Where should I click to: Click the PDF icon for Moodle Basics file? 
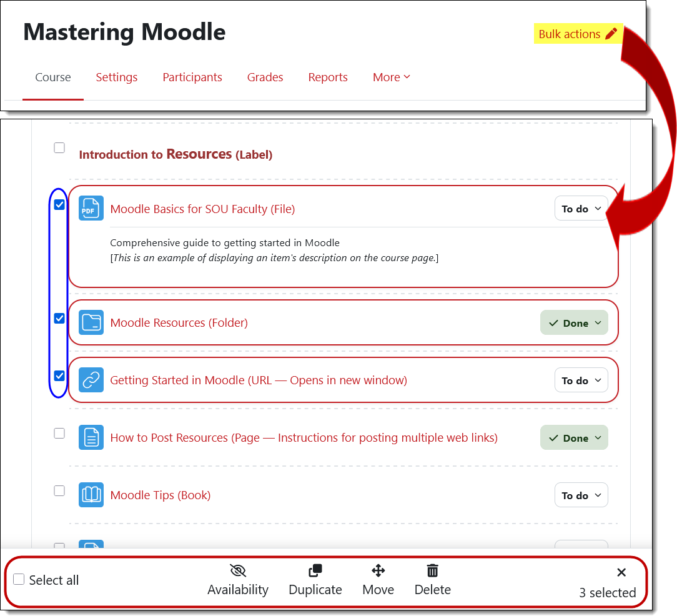coord(91,209)
